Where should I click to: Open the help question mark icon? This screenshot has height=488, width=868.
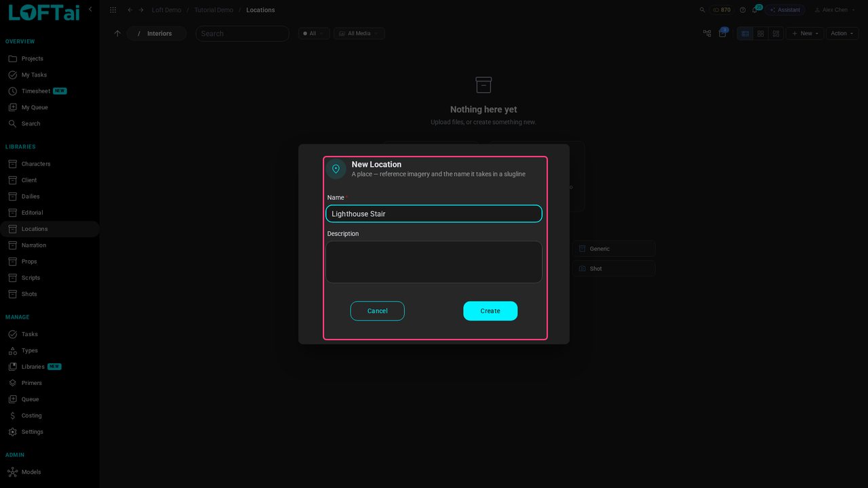click(743, 10)
